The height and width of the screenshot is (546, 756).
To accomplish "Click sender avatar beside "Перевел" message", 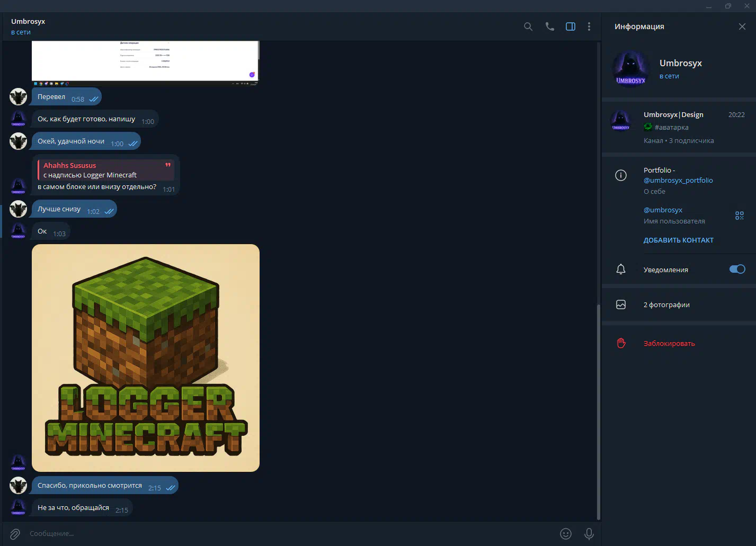I will tap(19, 97).
